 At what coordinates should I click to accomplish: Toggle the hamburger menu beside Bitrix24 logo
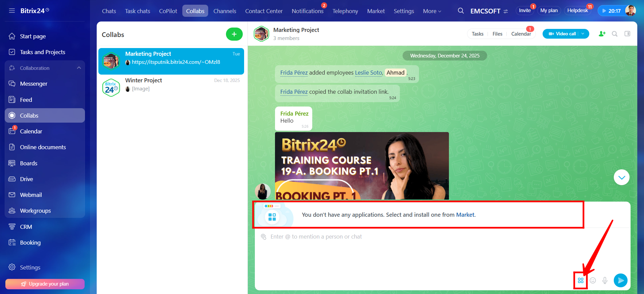coord(12,11)
